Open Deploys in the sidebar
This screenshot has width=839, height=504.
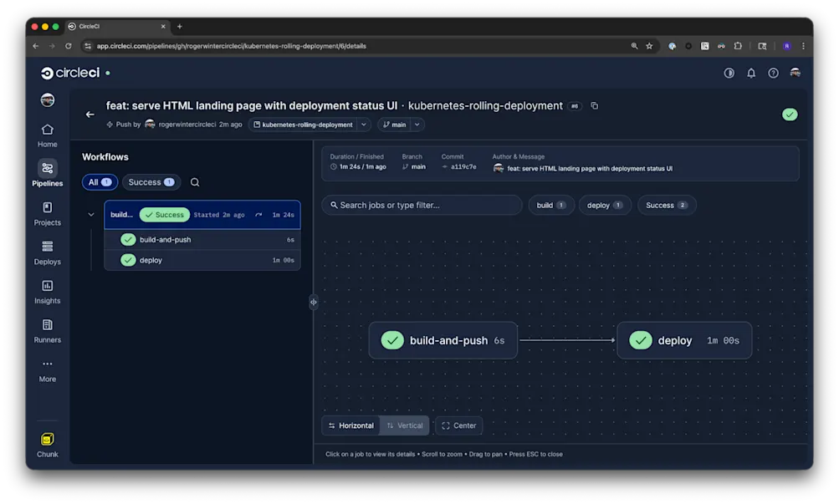click(47, 252)
